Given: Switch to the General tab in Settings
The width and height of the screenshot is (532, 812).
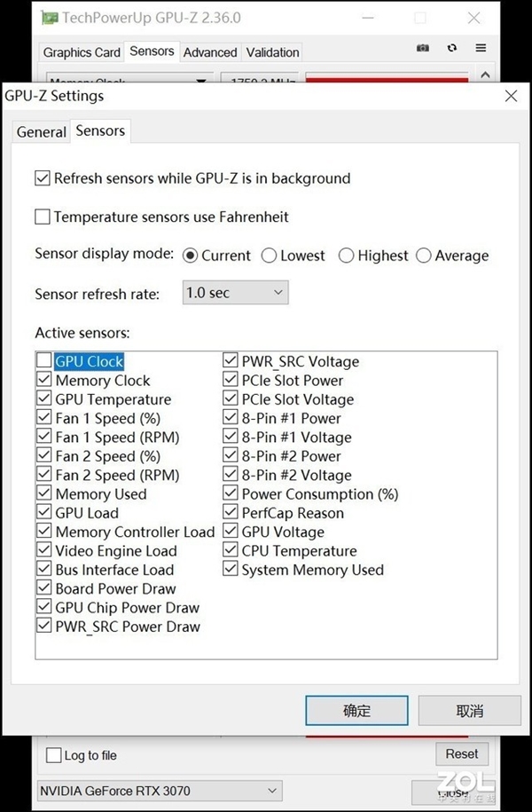Looking at the screenshot, I should tap(42, 132).
